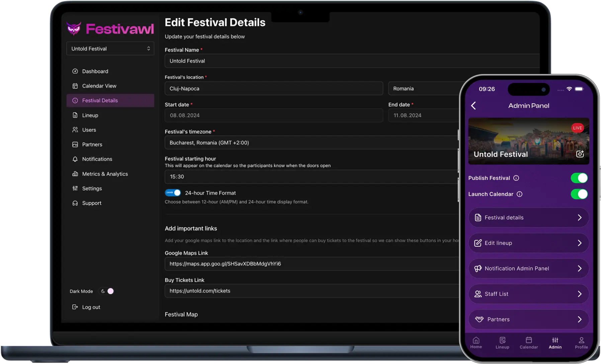Click the Users people icon in sidebar
The height and width of the screenshot is (364, 601).
pyautogui.click(x=75, y=130)
